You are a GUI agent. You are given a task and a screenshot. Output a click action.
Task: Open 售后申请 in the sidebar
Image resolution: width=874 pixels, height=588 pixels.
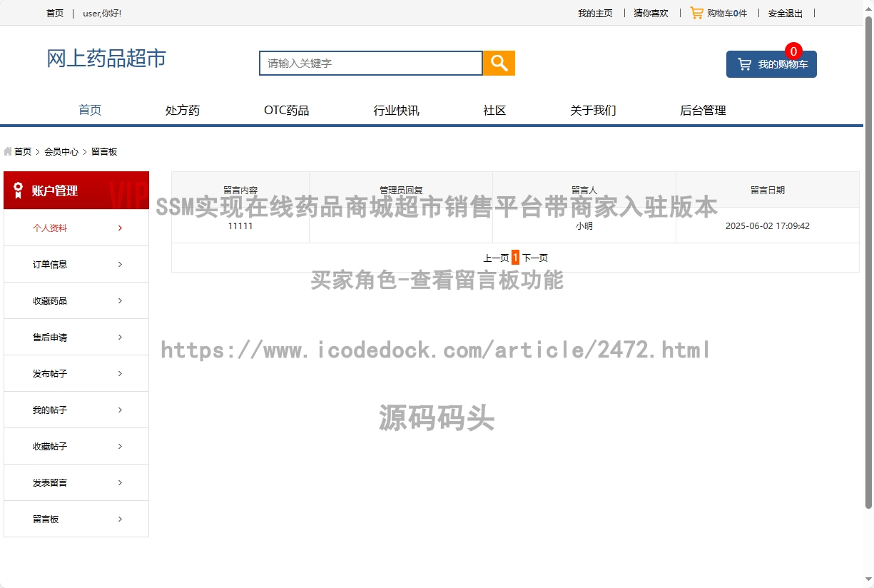(x=50, y=338)
